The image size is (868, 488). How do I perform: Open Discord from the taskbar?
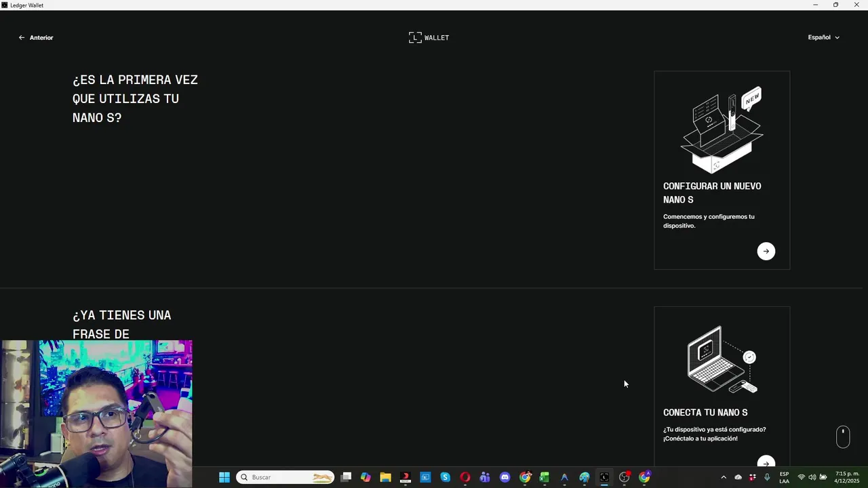(x=505, y=477)
